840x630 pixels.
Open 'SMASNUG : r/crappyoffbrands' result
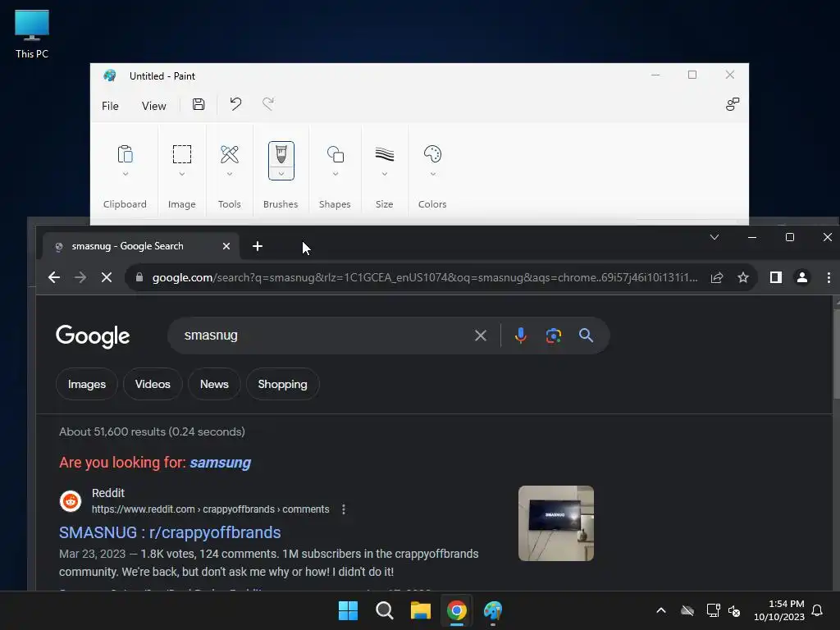[170, 532]
